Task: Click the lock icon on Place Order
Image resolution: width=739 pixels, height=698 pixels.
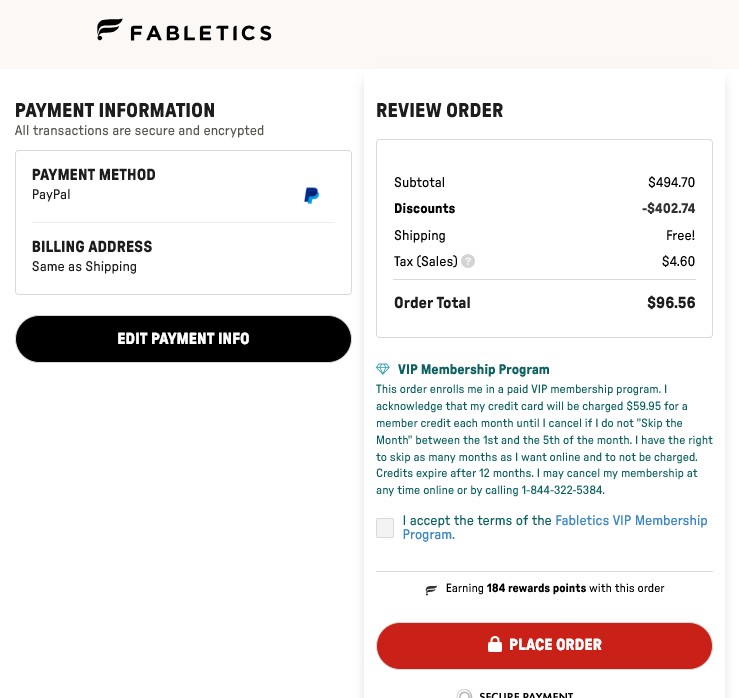Action: point(494,645)
